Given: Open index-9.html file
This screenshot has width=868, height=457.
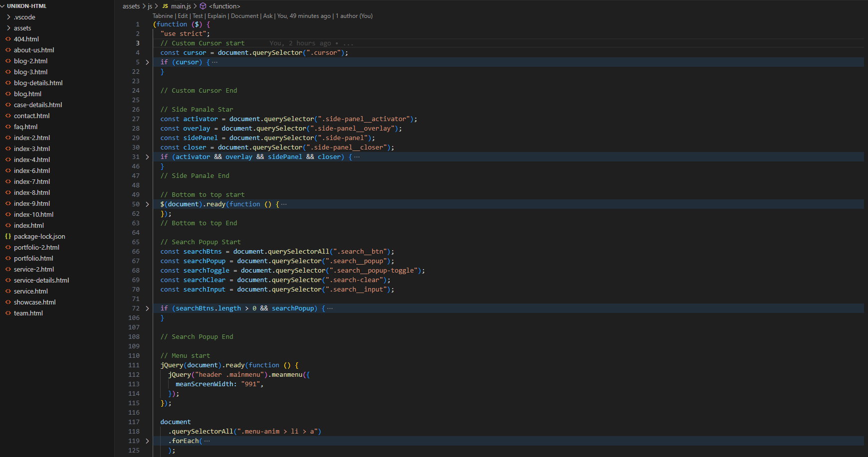Looking at the screenshot, I should point(32,203).
